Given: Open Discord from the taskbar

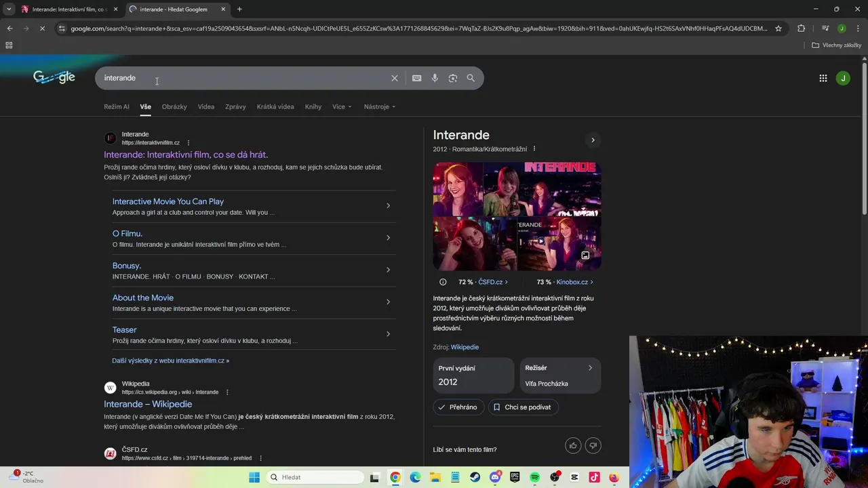Looking at the screenshot, I should tap(496, 477).
